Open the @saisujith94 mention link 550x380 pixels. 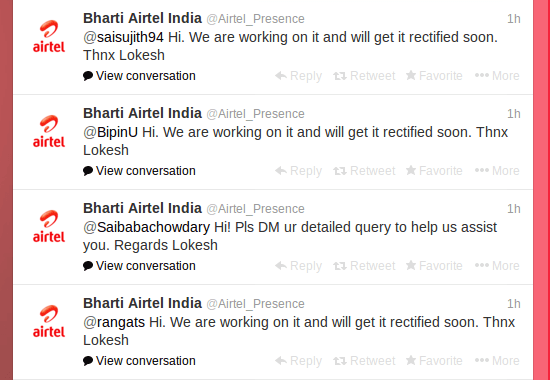tap(123, 38)
